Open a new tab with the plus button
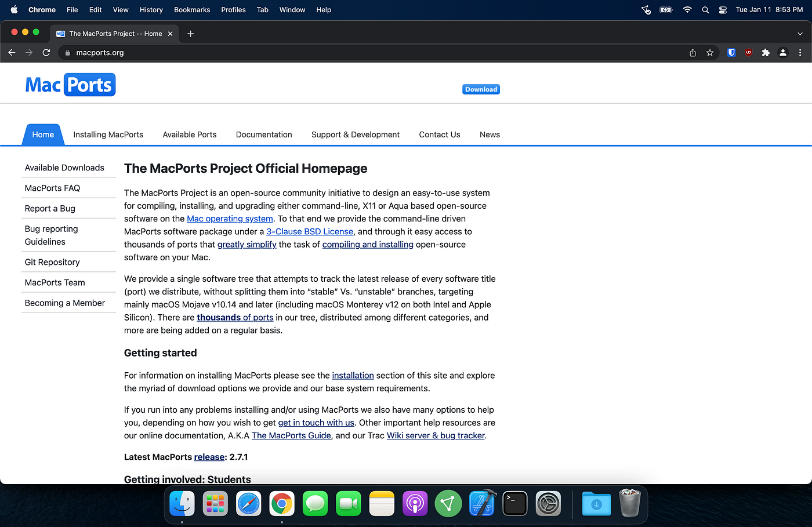The image size is (812, 527). click(190, 34)
